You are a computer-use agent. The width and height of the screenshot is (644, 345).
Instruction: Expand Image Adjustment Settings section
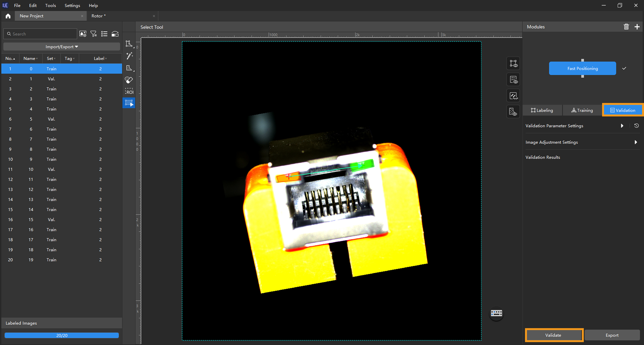pyautogui.click(x=636, y=142)
